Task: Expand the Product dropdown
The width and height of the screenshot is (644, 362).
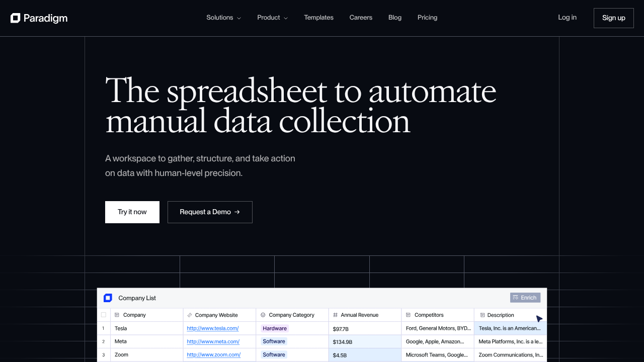Action: 272,18
